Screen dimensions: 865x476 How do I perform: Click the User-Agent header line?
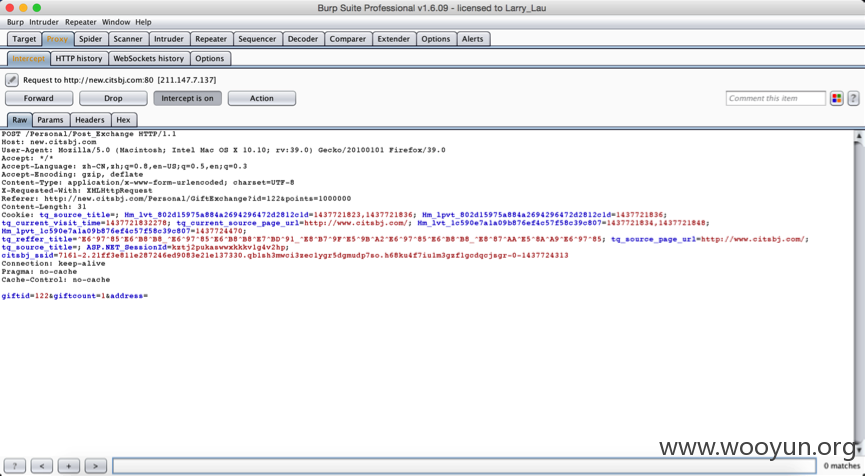pyautogui.click(x=223, y=150)
